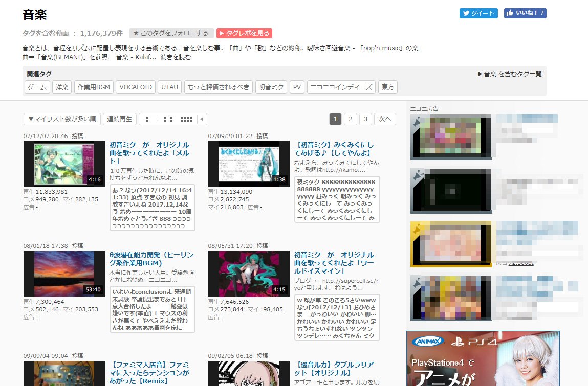Click 次へ next page button
Screen dimensions: 588x386
[x=385, y=119]
